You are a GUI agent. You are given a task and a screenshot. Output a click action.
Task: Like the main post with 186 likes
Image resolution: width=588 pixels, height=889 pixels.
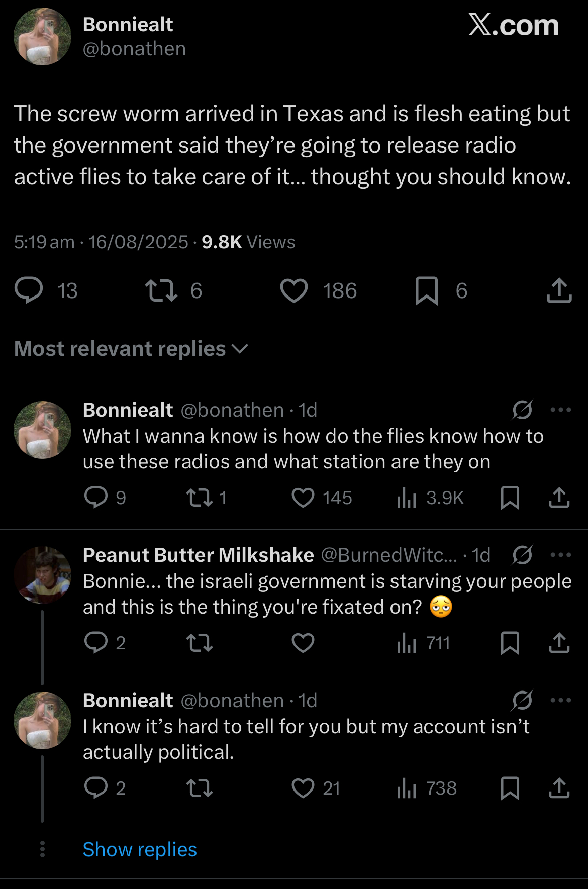point(294,290)
